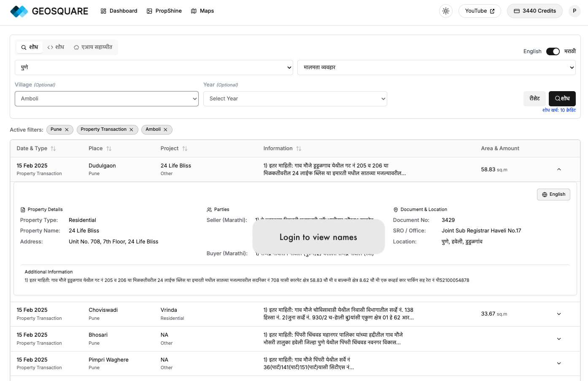
Task: Remove the Pune filter chip
Action: (x=67, y=130)
